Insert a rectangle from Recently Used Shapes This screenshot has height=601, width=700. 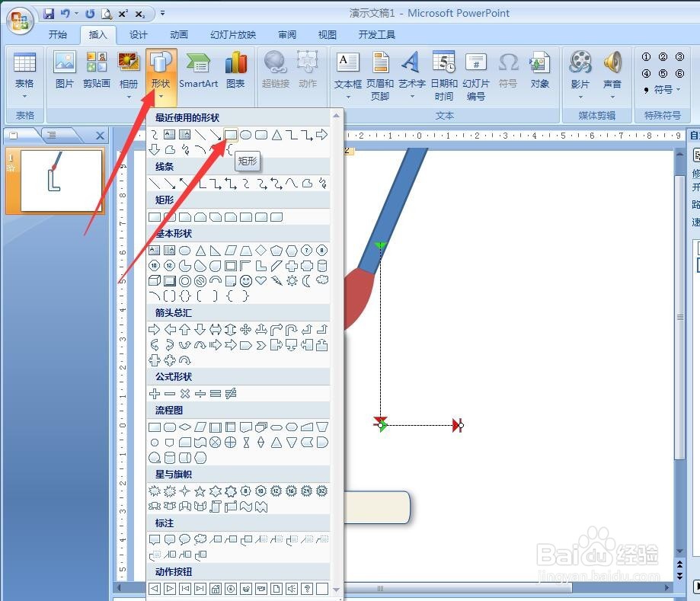(x=231, y=135)
